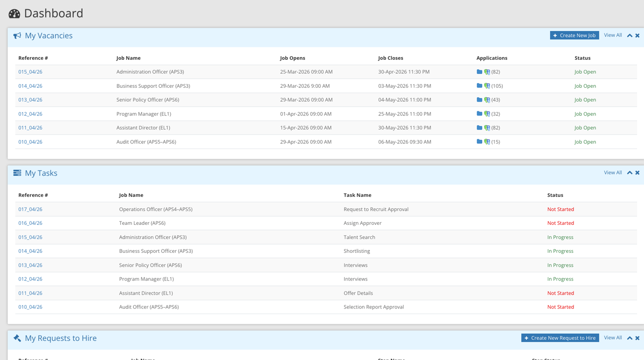644x360 pixels.
Task: Open reference 012_04/26 in My Tasks
Action: 30,279
